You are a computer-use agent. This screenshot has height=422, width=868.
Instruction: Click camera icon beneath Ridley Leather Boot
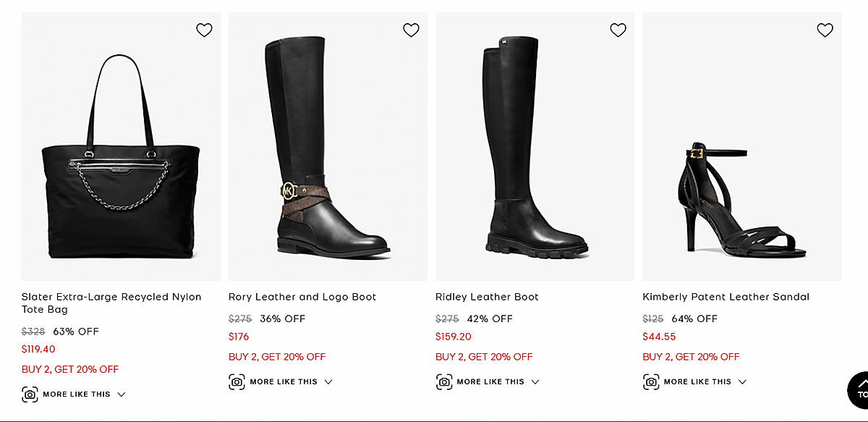tap(443, 381)
